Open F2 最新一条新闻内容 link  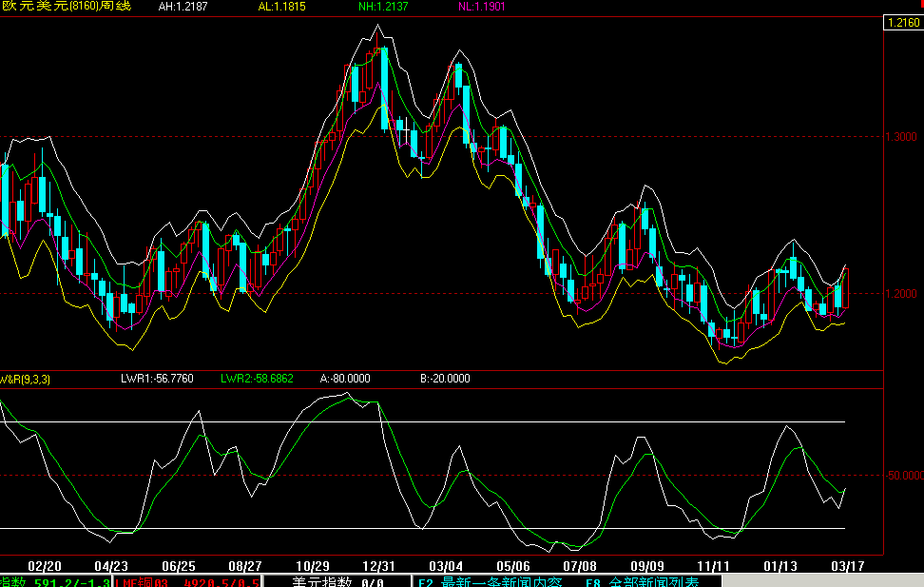coord(491,581)
